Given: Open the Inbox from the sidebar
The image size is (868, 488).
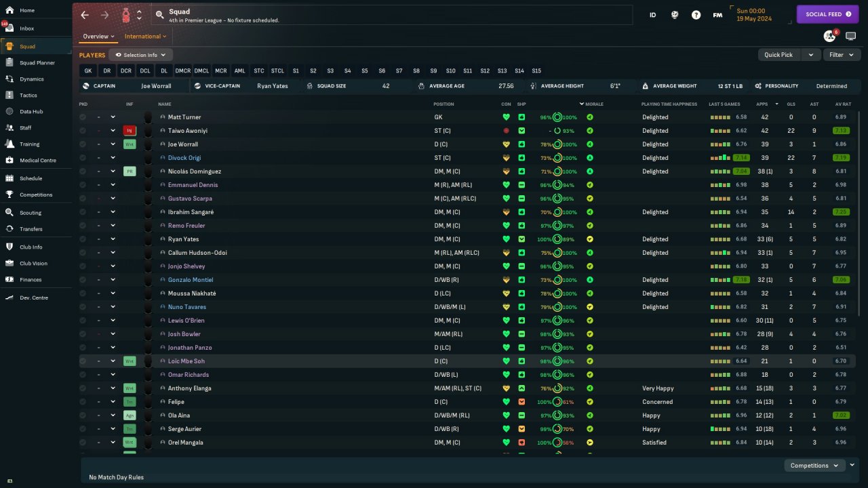Looking at the screenshot, I should click(x=27, y=28).
